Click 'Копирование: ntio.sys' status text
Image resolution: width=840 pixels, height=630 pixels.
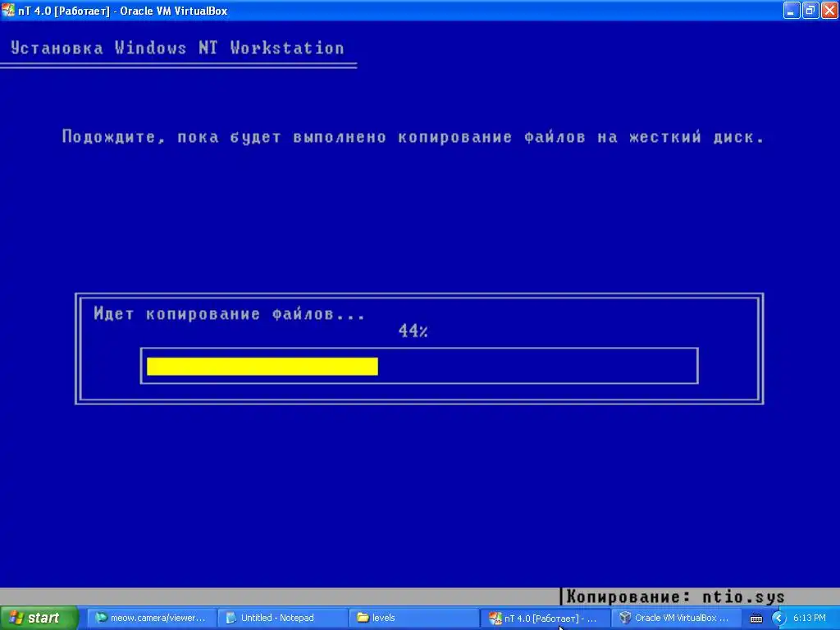point(675,596)
